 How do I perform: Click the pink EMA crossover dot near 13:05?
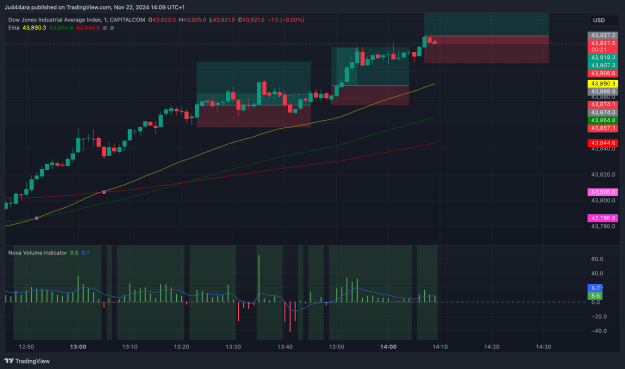[x=104, y=192]
